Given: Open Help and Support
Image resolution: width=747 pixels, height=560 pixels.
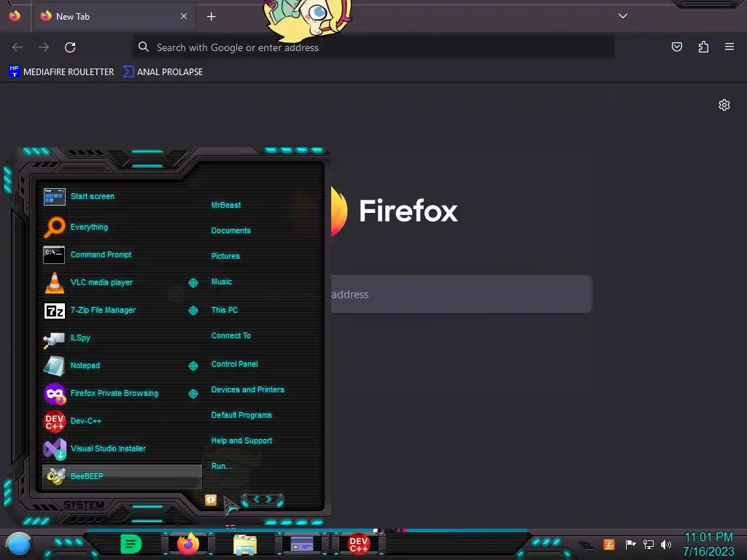Looking at the screenshot, I should pos(242,441).
